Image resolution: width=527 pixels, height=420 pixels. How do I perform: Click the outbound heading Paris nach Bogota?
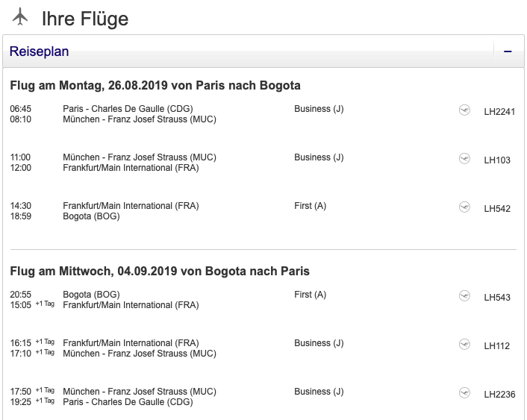[x=155, y=85]
